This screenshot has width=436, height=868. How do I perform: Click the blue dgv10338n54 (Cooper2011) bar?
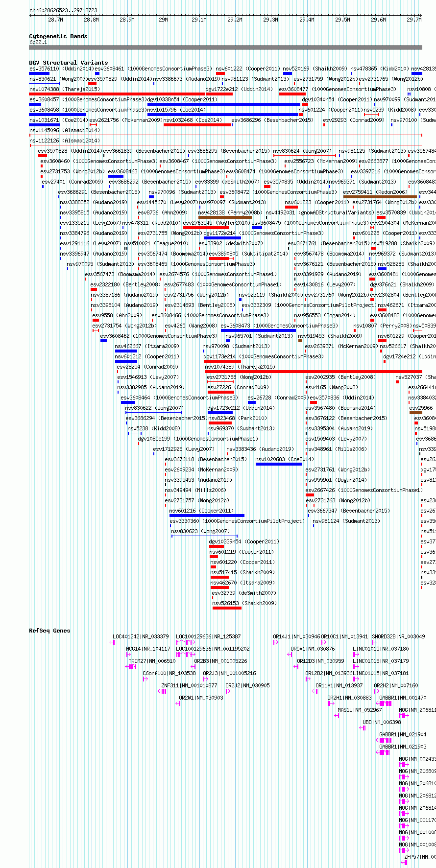(224, 104)
